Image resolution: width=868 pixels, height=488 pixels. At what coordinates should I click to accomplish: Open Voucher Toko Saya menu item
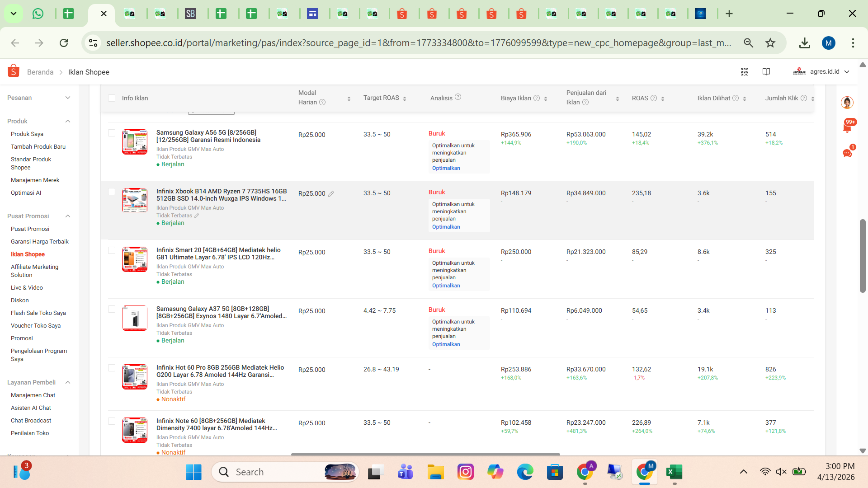[36, 325]
